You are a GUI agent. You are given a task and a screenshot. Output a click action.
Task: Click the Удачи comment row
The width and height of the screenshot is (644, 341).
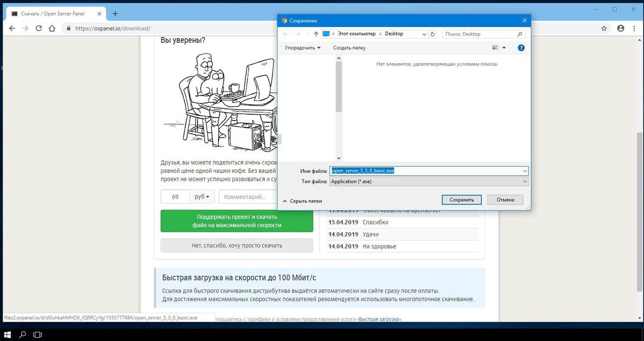click(x=402, y=234)
